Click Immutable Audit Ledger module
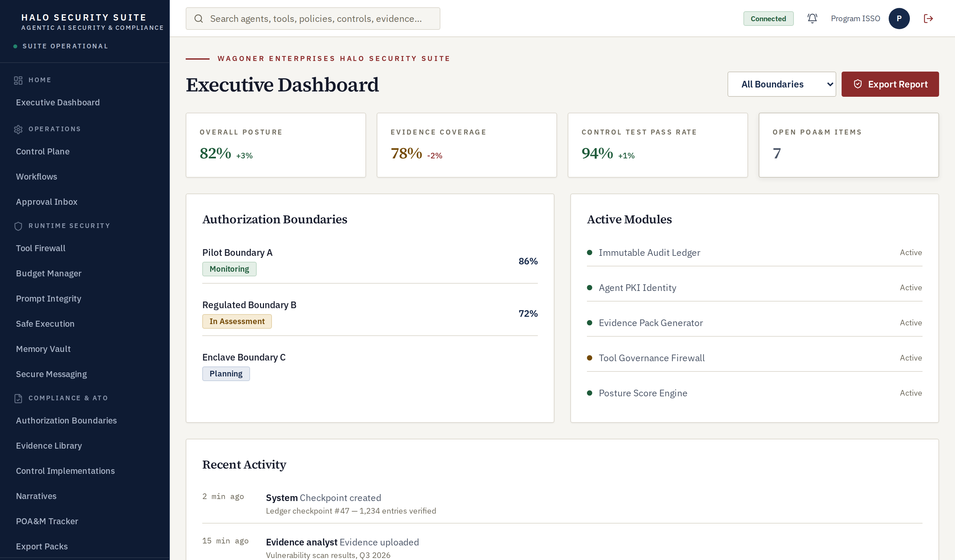 (x=754, y=252)
